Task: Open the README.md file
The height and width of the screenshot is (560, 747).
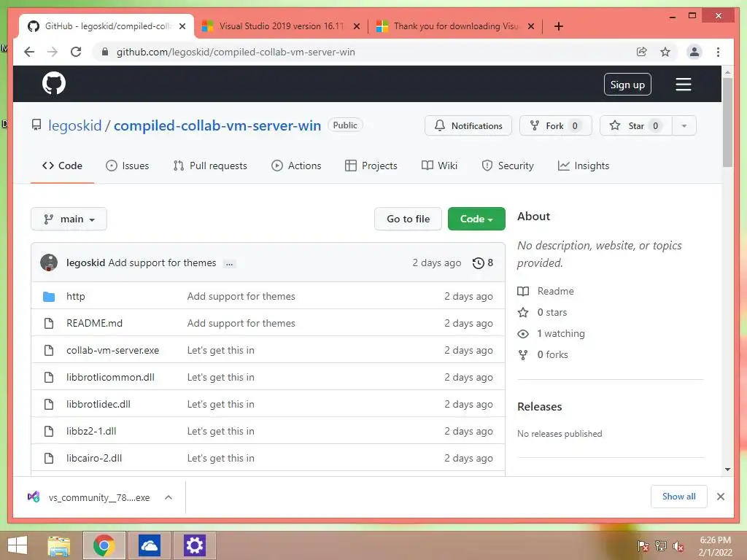Action: pos(94,323)
